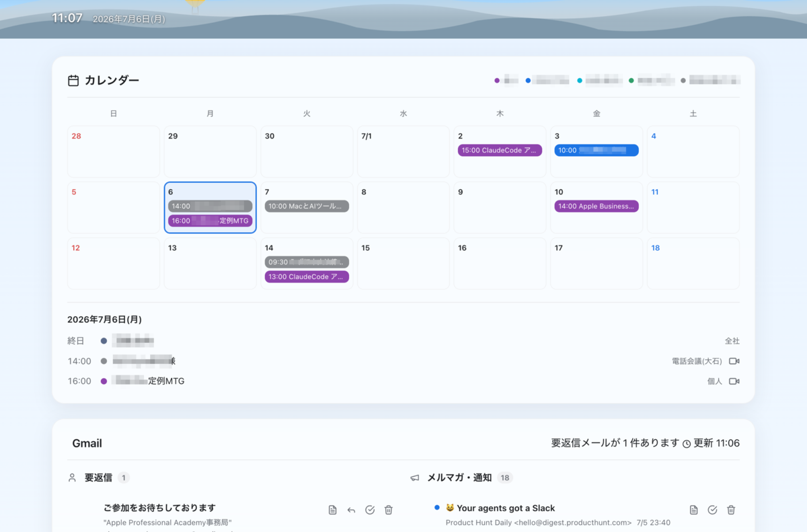
Task: Click the Gmail panel title
Action: [x=87, y=443]
